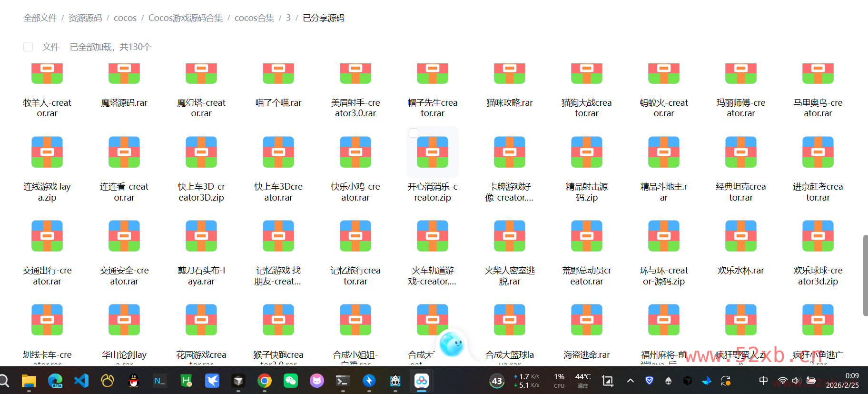Select the 魔塔源码.rar archive icon

[x=124, y=73]
